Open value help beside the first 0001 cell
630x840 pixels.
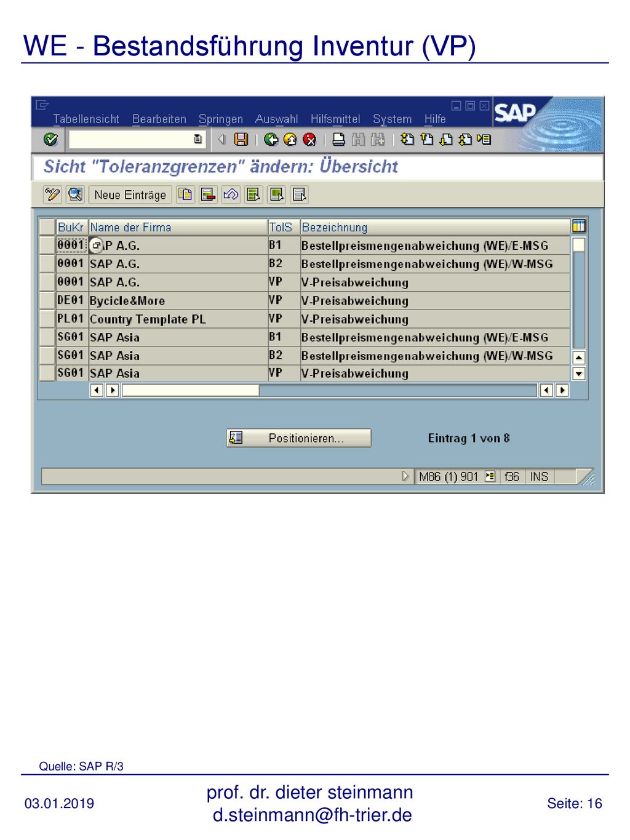(96, 246)
